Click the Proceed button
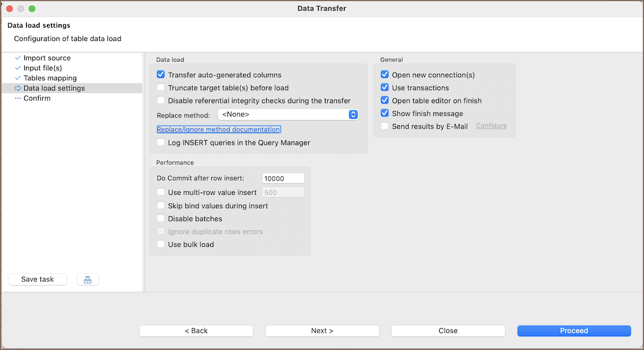The image size is (644, 350). pos(574,331)
